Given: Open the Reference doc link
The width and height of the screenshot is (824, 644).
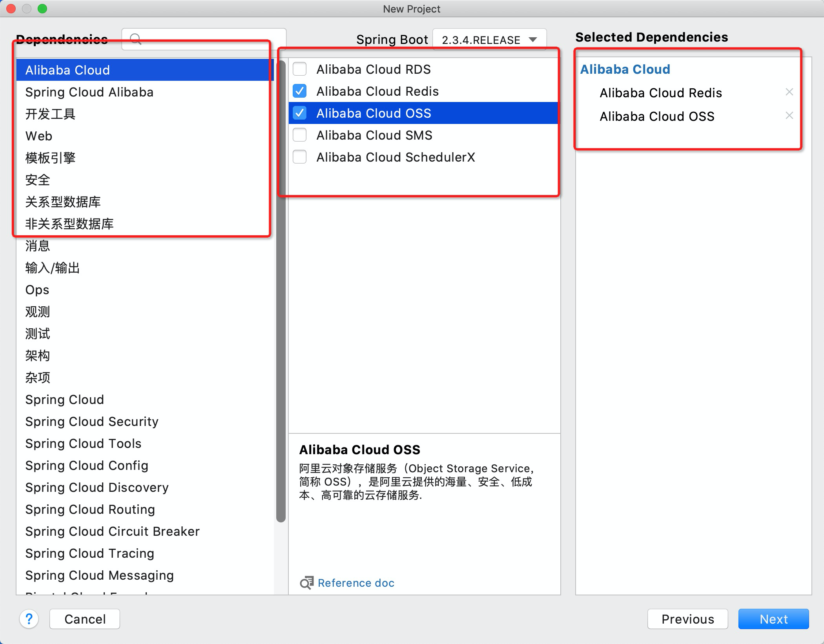Looking at the screenshot, I should tap(356, 583).
